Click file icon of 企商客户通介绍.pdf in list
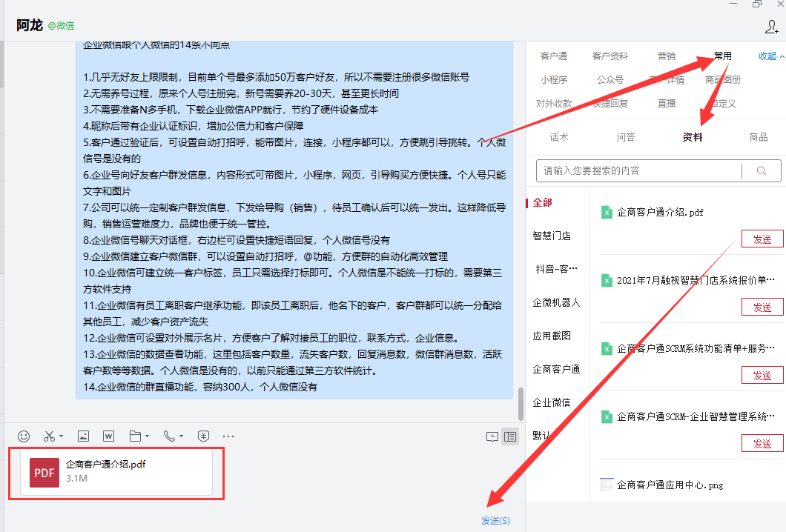The width and height of the screenshot is (786, 532). (607, 213)
